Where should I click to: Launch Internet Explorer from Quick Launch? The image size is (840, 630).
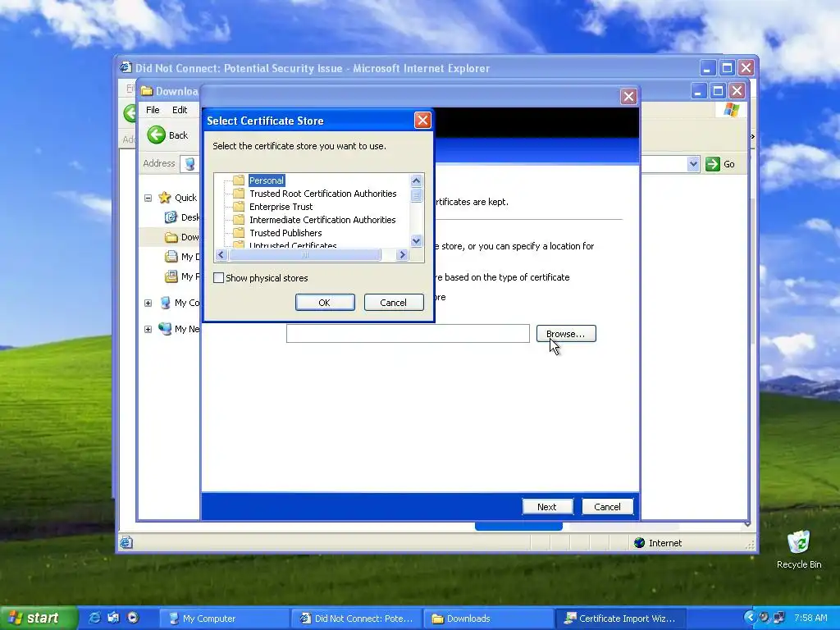95,619
